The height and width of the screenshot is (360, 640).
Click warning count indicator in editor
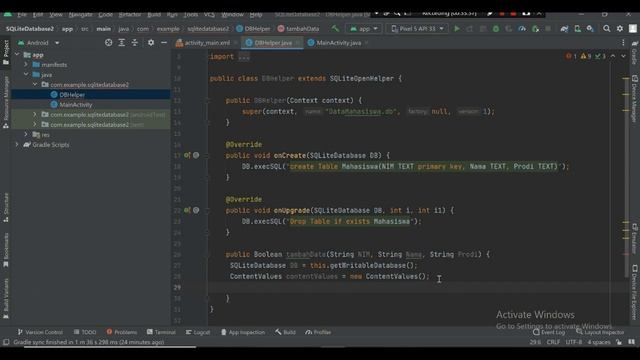[x=586, y=56]
